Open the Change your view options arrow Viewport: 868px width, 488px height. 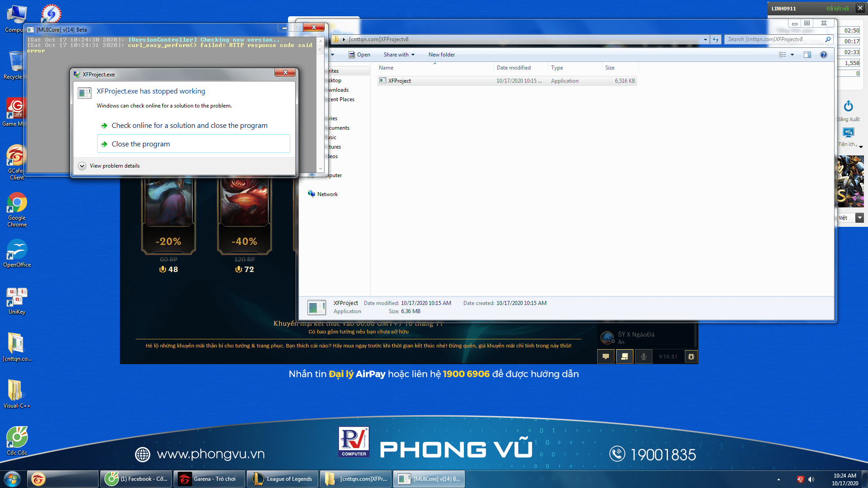792,55
